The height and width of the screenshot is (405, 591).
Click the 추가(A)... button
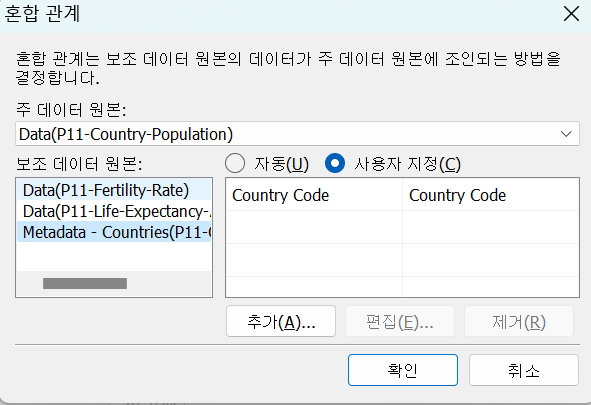[281, 321]
